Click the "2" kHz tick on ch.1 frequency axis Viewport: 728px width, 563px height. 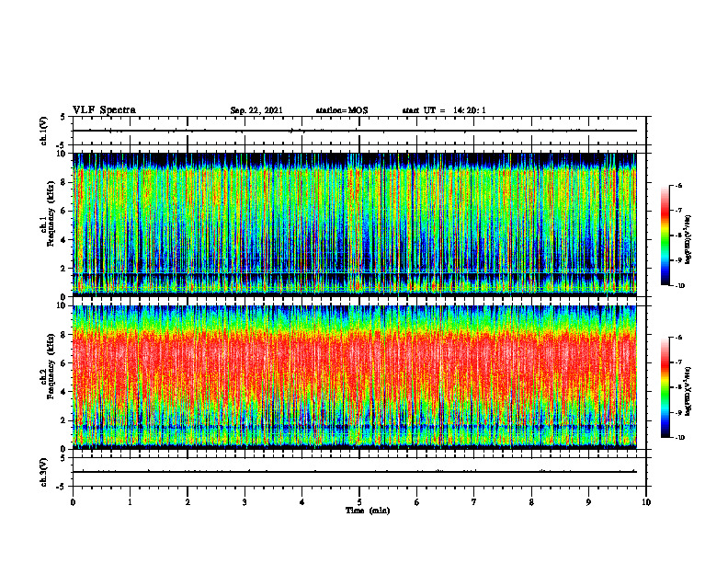[64, 269]
